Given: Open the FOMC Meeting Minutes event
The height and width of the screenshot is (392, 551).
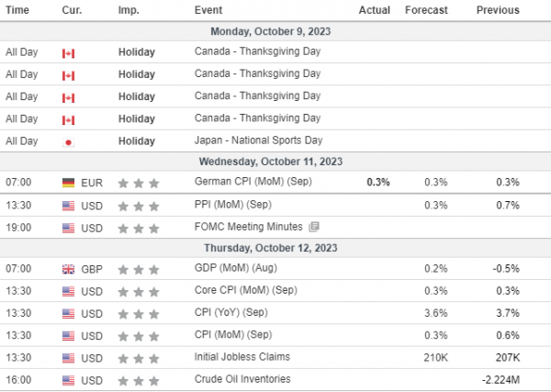Looking at the screenshot, I should [x=248, y=227].
